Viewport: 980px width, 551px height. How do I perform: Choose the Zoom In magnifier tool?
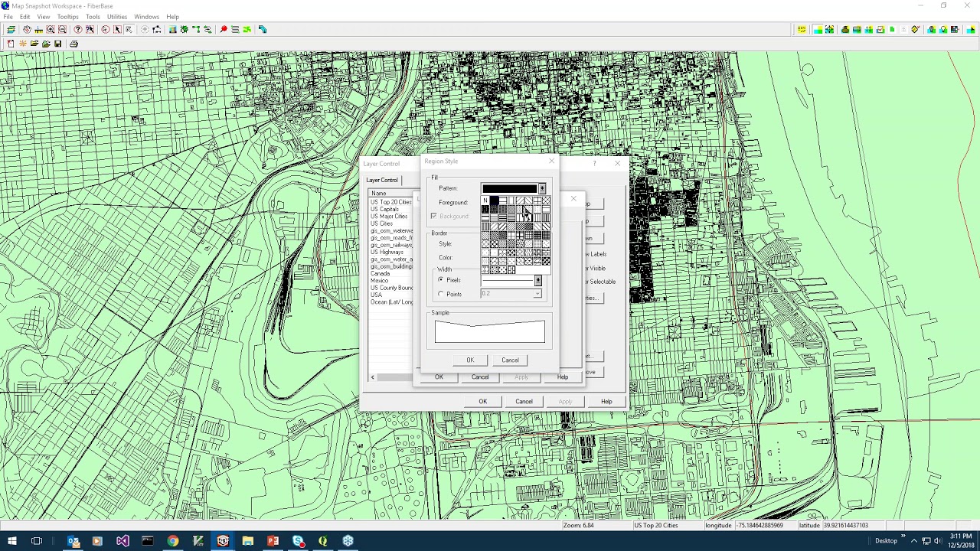pos(51,29)
